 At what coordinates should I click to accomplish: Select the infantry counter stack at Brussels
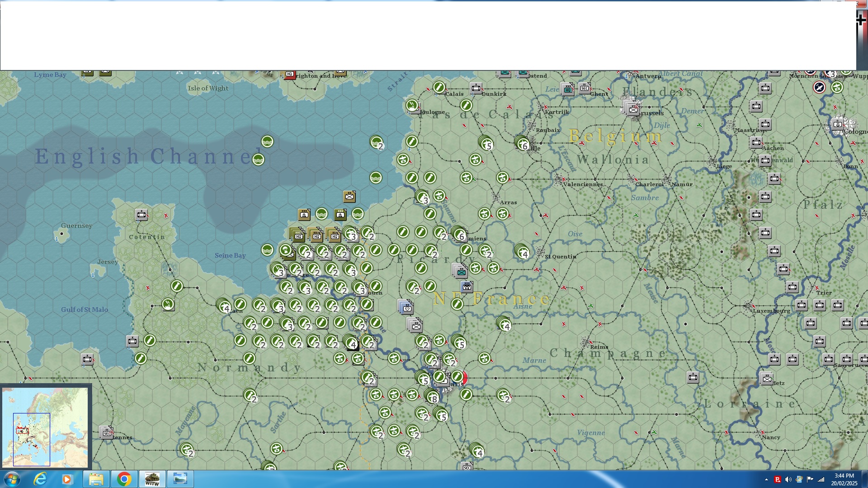point(632,109)
